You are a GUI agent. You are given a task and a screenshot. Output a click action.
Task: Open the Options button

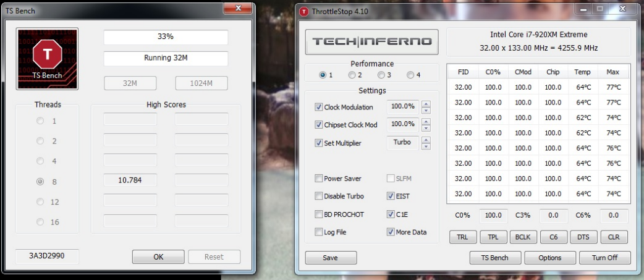point(550,258)
